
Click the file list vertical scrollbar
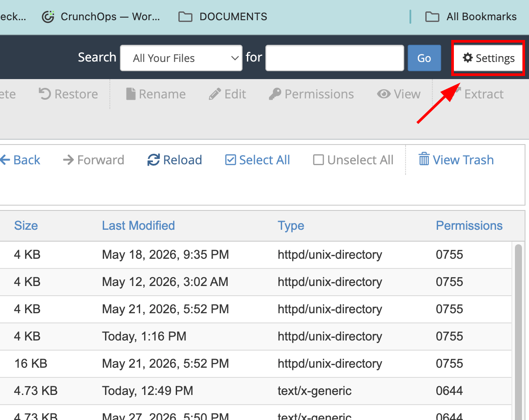tap(518, 332)
